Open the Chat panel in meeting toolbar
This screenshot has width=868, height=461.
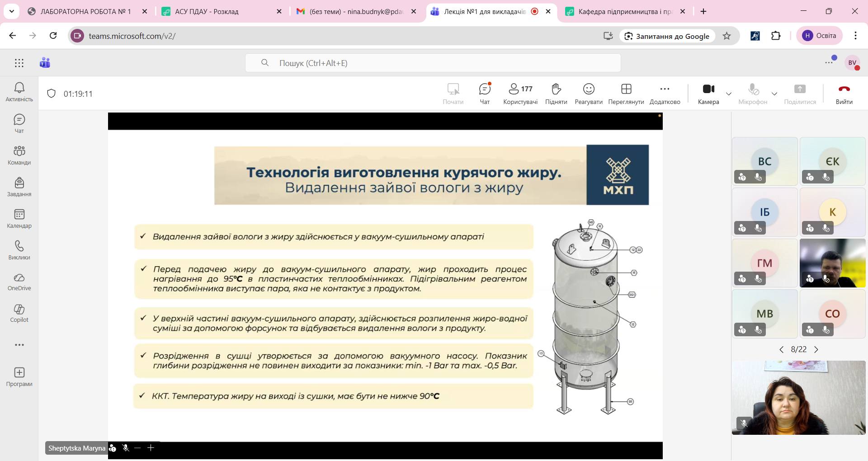pos(485,94)
